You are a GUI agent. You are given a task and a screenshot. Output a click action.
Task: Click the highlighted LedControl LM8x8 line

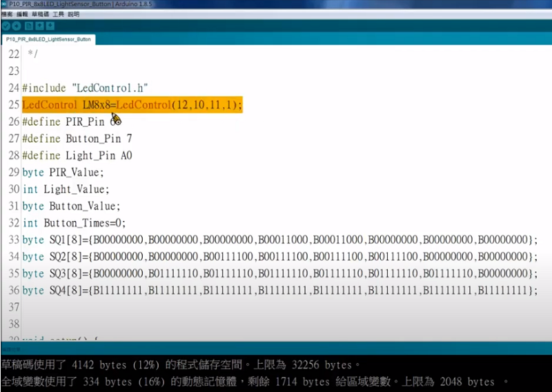click(132, 105)
